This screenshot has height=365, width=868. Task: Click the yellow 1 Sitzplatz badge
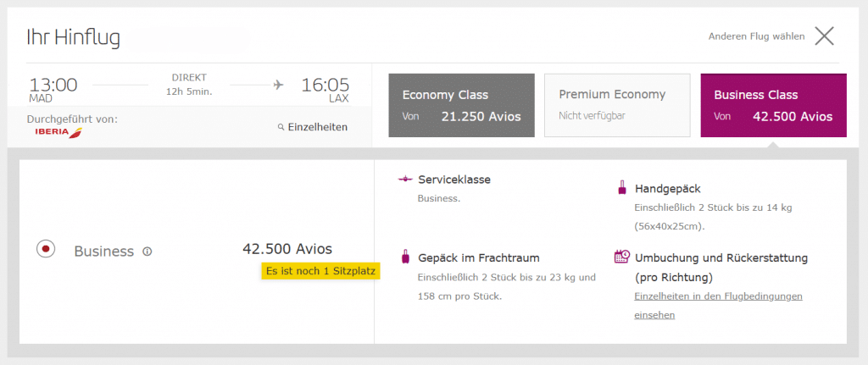click(x=321, y=271)
